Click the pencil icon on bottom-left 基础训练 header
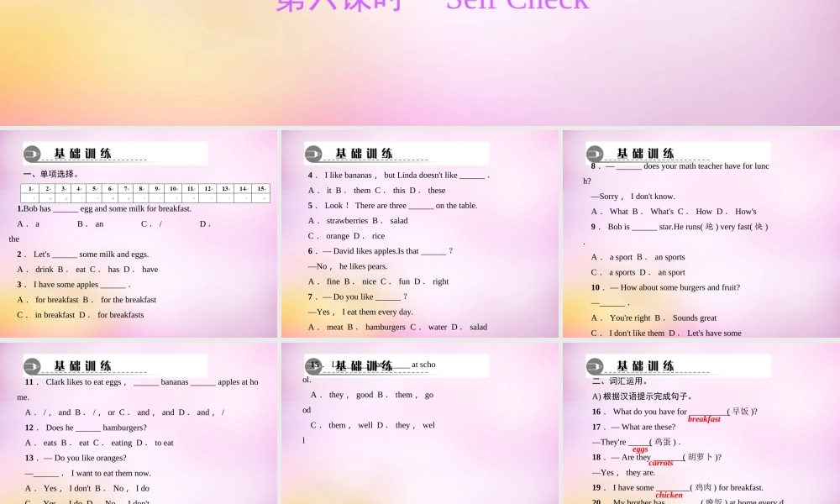Image resolution: width=840 pixels, height=504 pixels. click(x=32, y=365)
